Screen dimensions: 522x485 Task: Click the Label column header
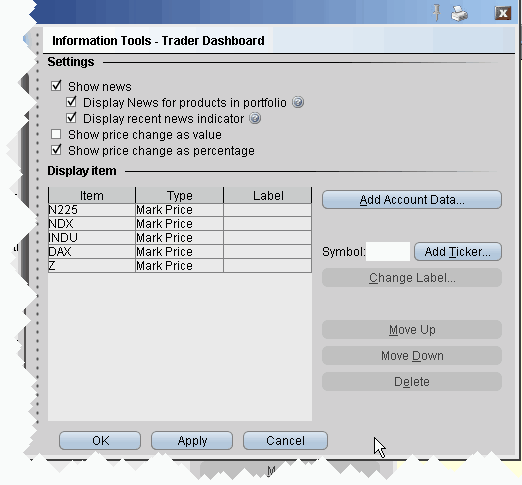tap(268, 195)
